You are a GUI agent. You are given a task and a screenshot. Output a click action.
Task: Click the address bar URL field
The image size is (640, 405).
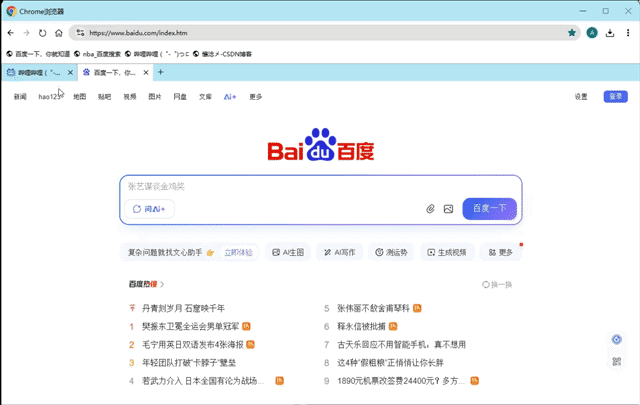tap(324, 33)
